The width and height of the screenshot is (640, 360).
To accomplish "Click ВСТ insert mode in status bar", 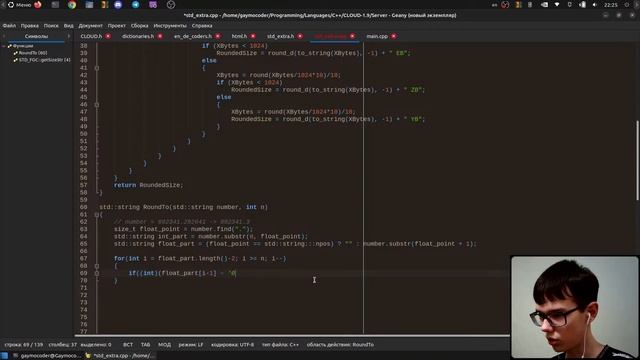I will pyautogui.click(x=128, y=345).
